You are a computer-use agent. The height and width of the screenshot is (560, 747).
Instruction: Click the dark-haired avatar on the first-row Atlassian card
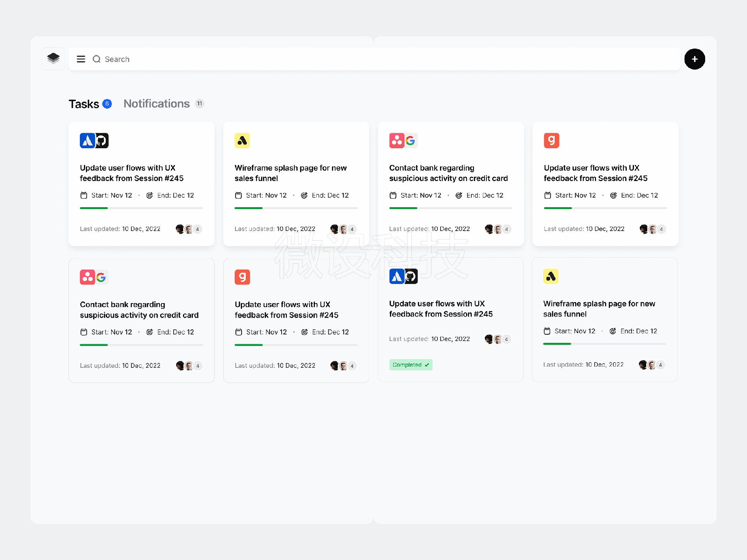[x=180, y=229]
